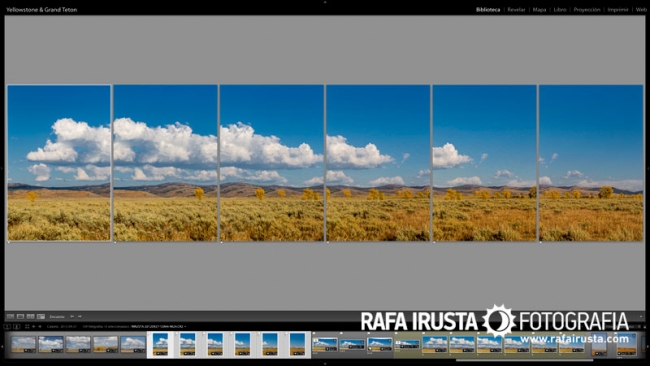This screenshot has width=650, height=366.
Task: Switch to Survey view icon
Action: (x=41, y=317)
